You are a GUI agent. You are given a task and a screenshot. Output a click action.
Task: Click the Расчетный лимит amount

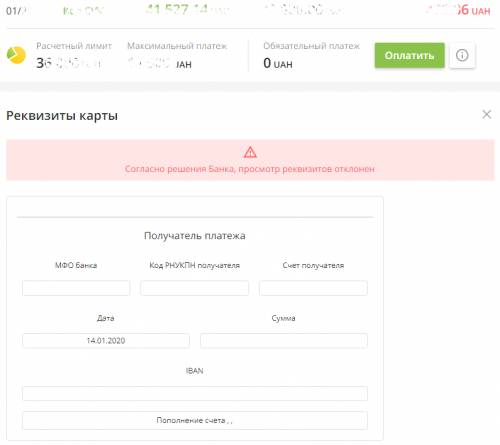pos(69,63)
